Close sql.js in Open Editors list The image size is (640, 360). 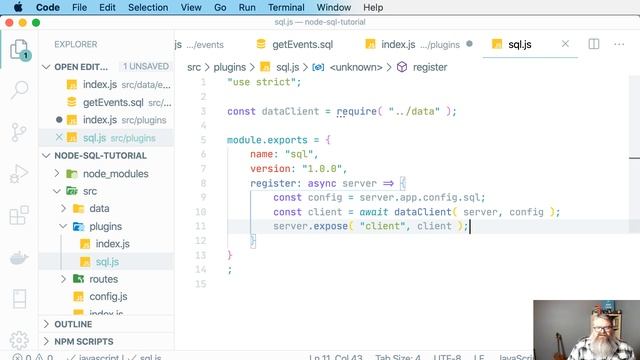[59, 138]
